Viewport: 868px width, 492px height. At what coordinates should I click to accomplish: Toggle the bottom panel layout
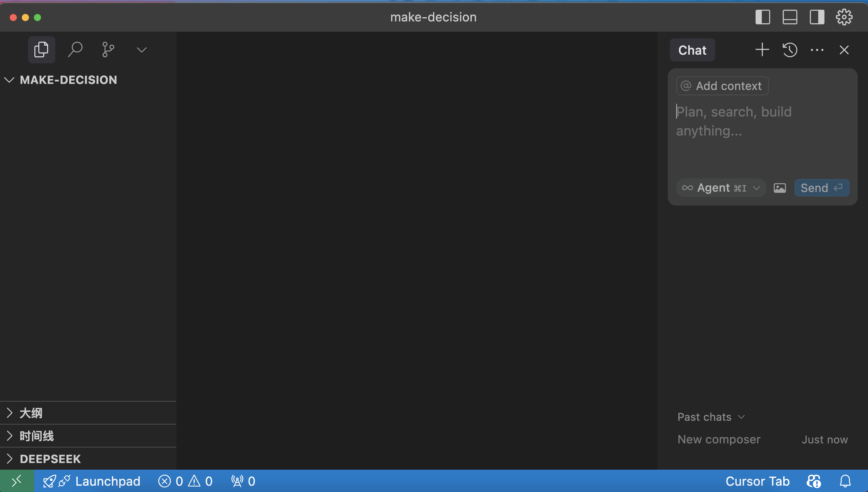[789, 17]
